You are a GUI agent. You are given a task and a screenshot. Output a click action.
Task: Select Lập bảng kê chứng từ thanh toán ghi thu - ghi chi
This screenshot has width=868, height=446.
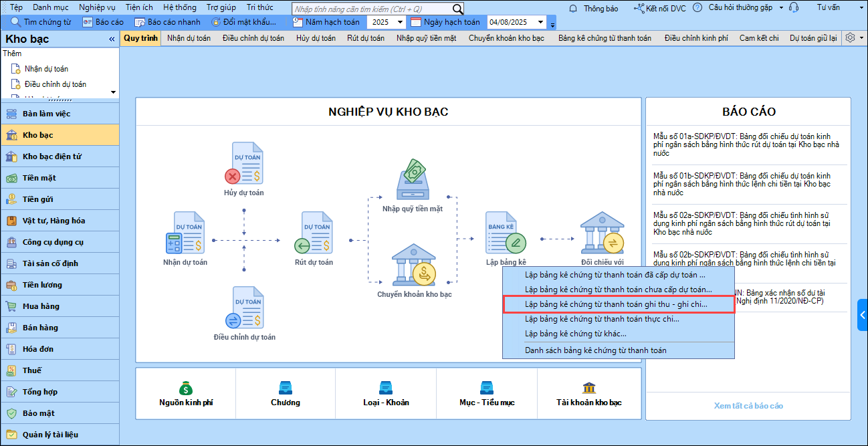[619, 304]
